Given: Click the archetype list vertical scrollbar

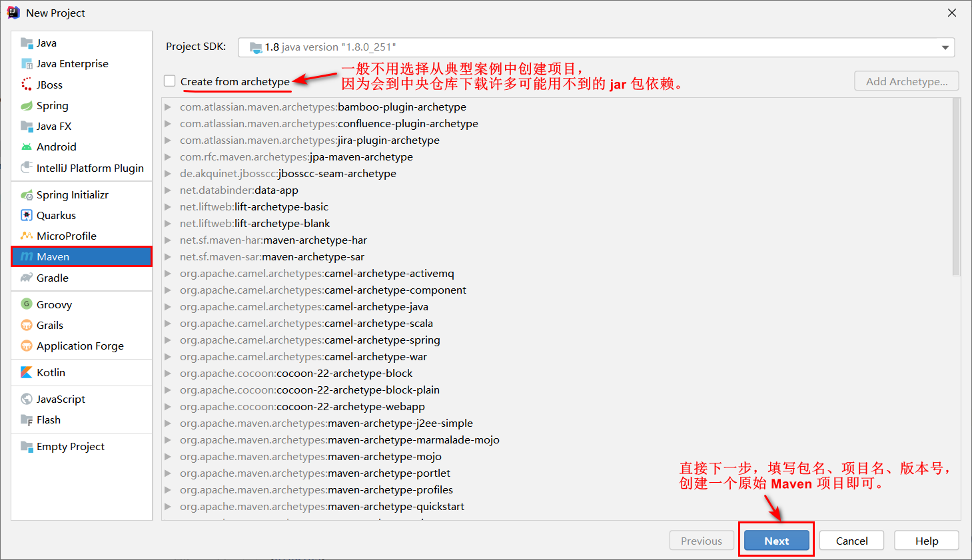Looking at the screenshot, I should 957,187.
